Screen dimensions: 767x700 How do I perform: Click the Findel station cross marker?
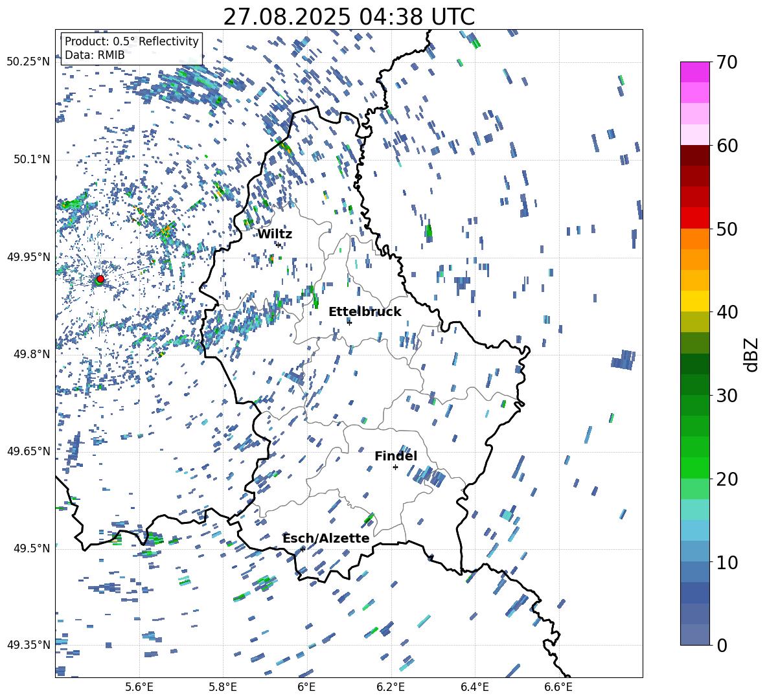(395, 468)
